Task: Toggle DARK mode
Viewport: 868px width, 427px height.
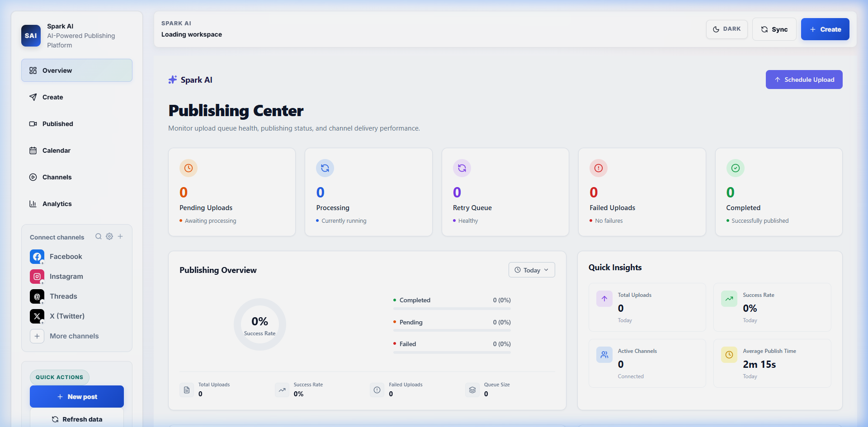Action: pos(726,29)
